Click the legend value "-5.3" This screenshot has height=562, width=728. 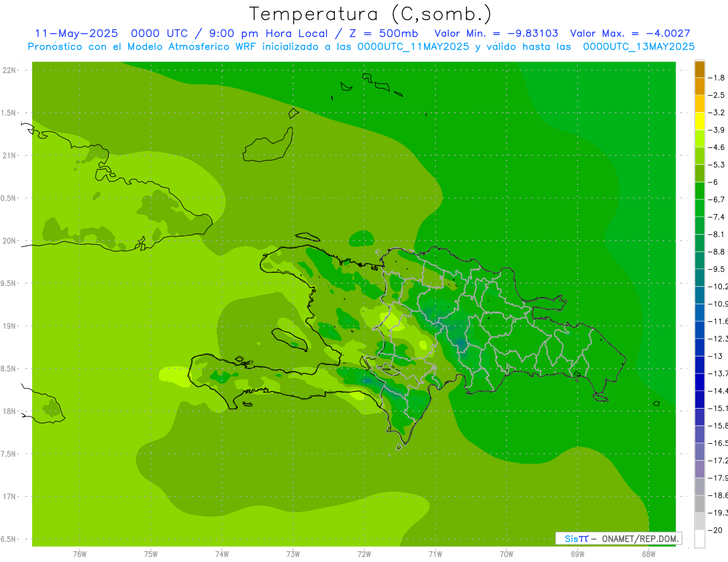click(716, 165)
